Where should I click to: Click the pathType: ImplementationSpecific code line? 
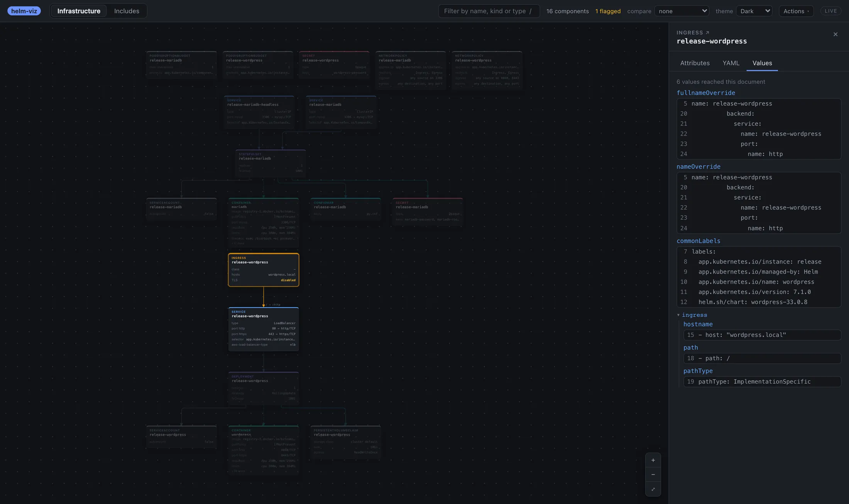(x=762, y=382)
